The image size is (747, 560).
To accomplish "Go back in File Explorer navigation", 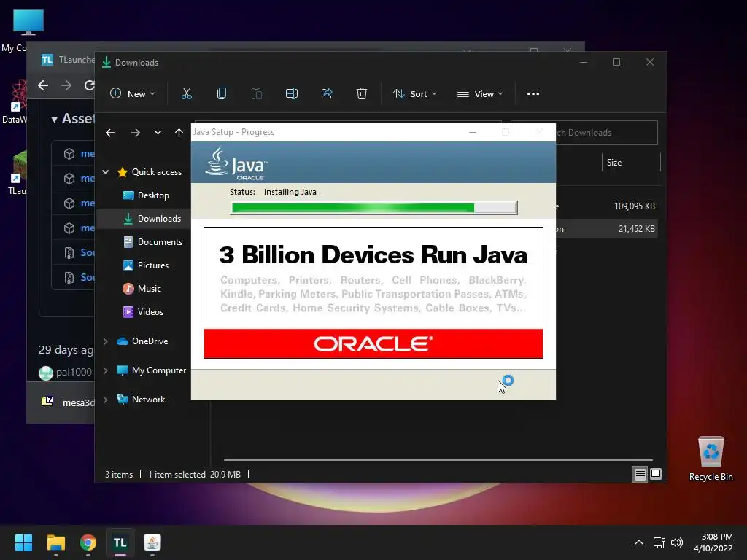I will click(110, 133).
